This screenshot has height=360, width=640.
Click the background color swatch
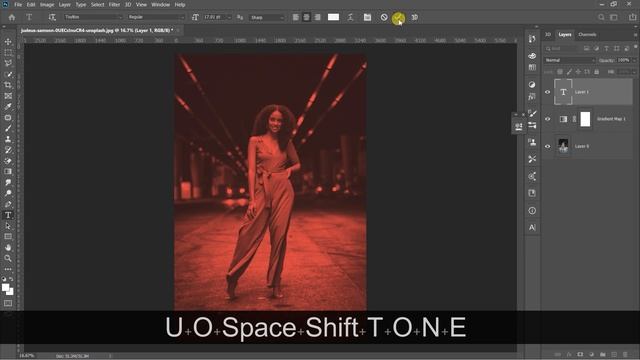(x=10, y=292)
